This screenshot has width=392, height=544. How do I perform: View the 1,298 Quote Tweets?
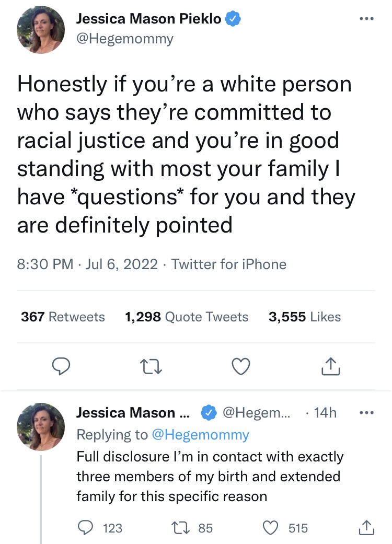coord(187,317)
